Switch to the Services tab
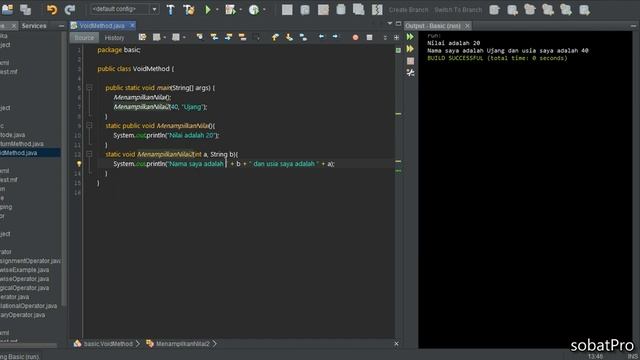The height and width of the screenshot is (360, 640). [34, 26]
